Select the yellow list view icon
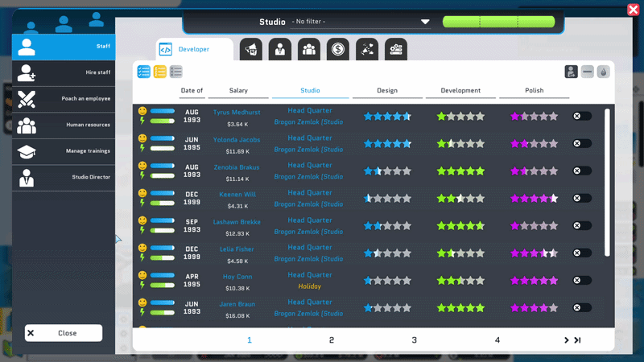This screenshot has width=644, height=362. pyautogui.click(x=159, y=72)
